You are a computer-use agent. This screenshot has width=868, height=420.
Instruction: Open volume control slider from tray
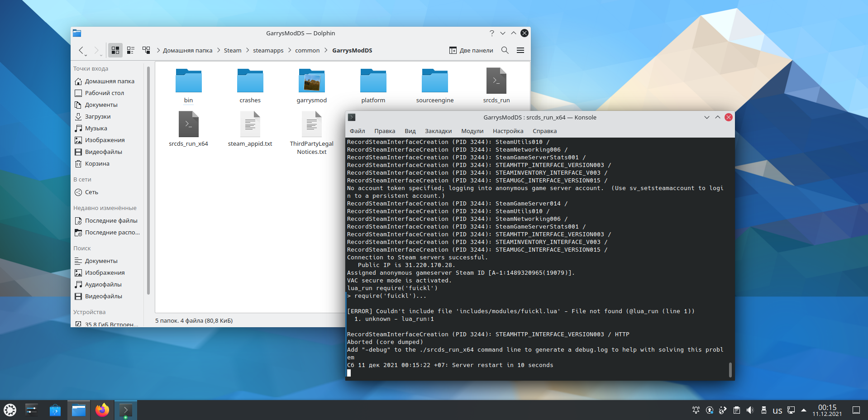pos(750,410)
